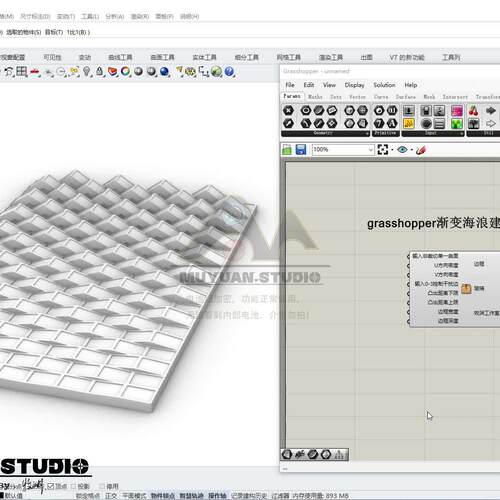Switch to the Sets component tab
The image size is (500, 500).
336,97
